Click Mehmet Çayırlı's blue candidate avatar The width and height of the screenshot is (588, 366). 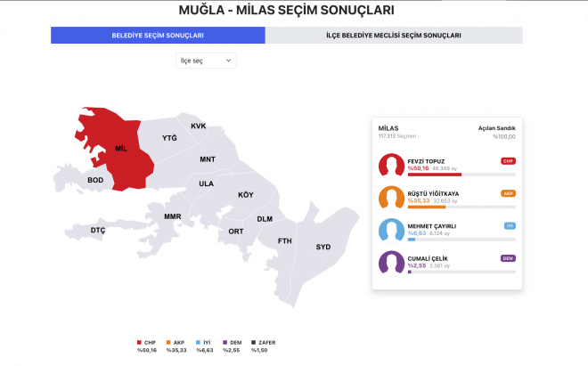pos(391,230)
